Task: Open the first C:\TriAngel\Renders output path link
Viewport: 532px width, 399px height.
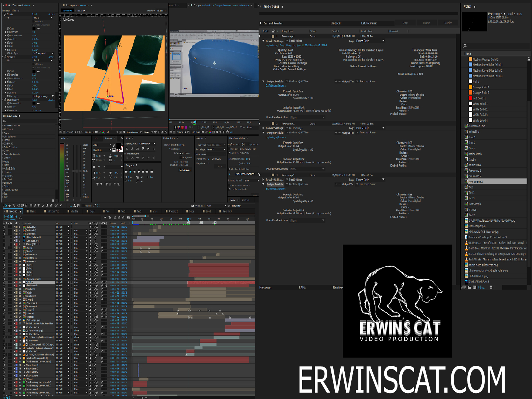Action: pos(276,86)
